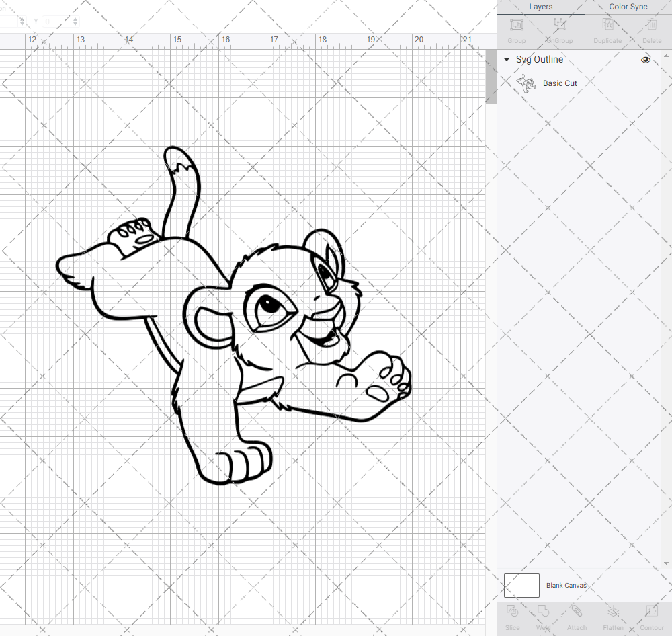Screen dimensions: 672x636
Task: Click the UnGroup icon
Action: tap(559, 25)
